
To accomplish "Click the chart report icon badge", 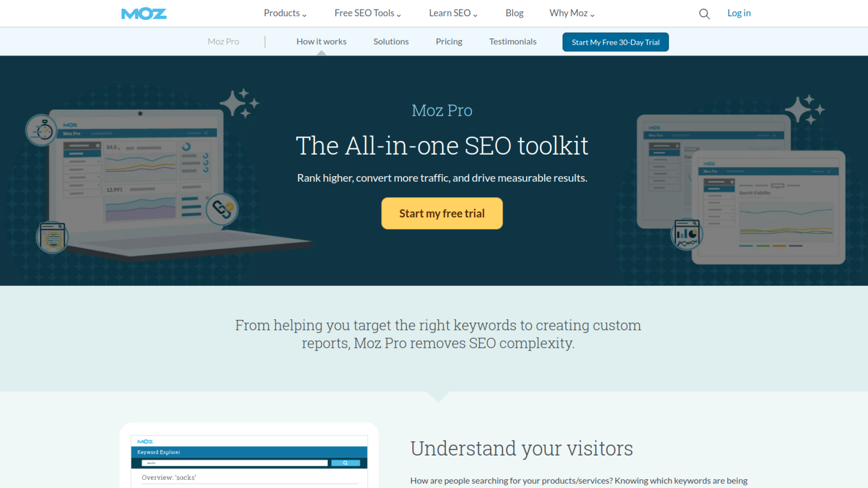I will click(x=687, y=234).
